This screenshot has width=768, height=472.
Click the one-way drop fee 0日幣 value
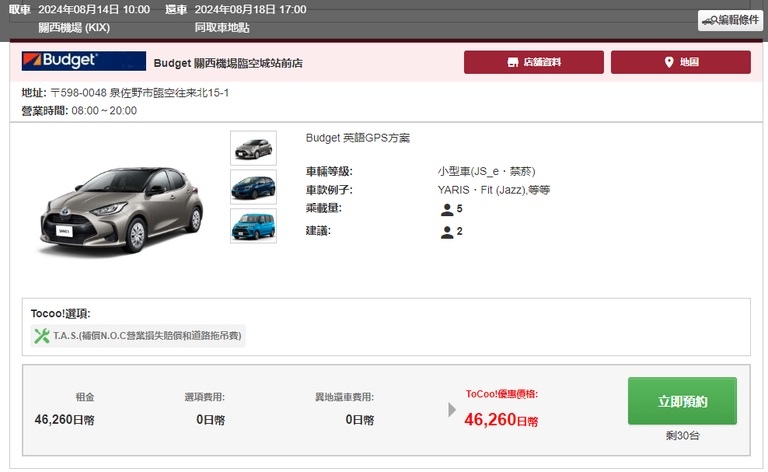pos(360,420)
